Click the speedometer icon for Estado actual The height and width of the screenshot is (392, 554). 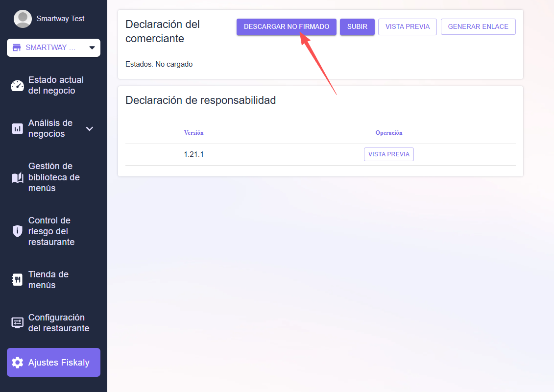(17, 85)
